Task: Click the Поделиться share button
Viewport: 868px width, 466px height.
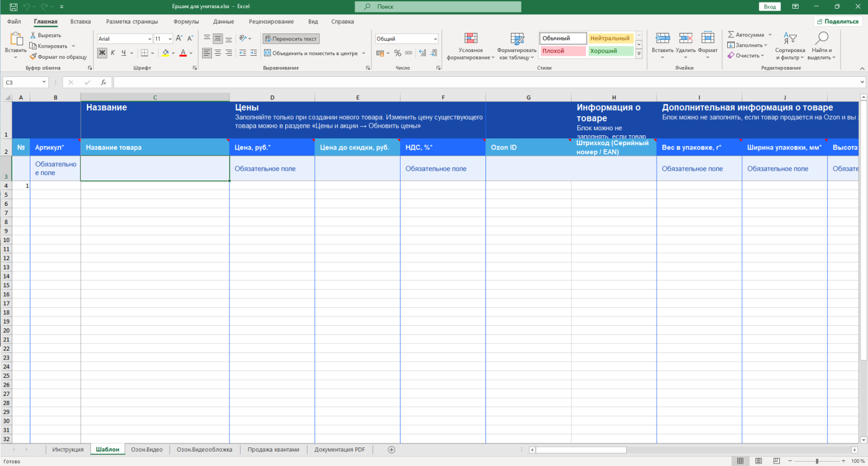Action: pos(839,21)
